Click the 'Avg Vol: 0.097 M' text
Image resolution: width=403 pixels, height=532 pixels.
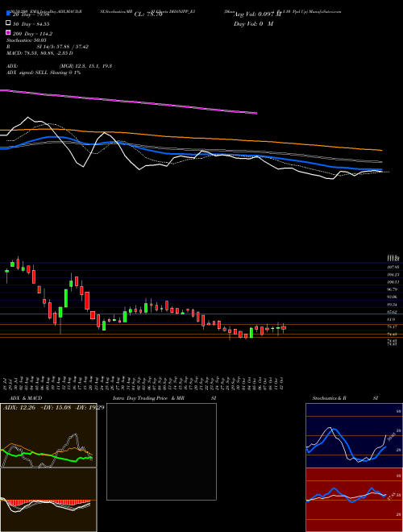click(x=257, y=15)
